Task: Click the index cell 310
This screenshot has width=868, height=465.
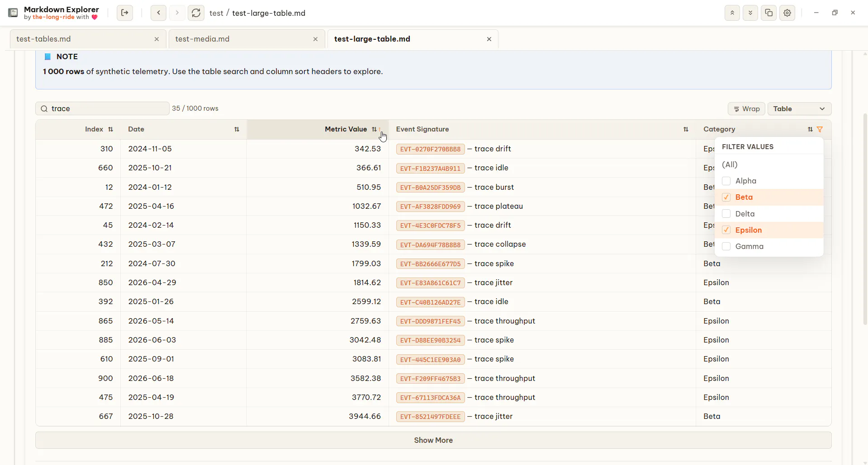Action: click(x=107, y=149)
